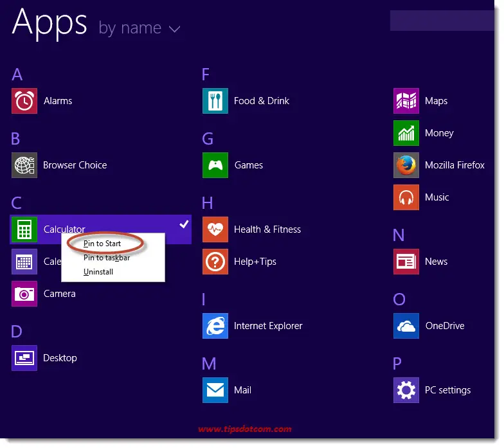Select the green Calculator icon
Screen dimensions: 504x448
pos(24,229)
